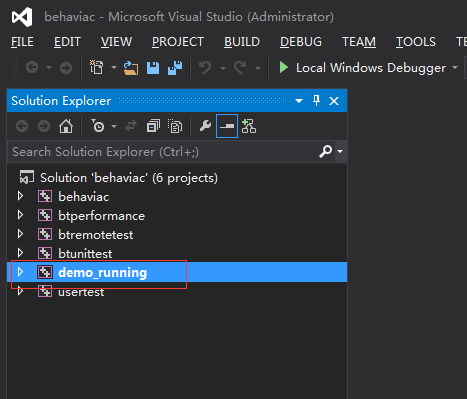Select the btperformance project

(102, 216)
